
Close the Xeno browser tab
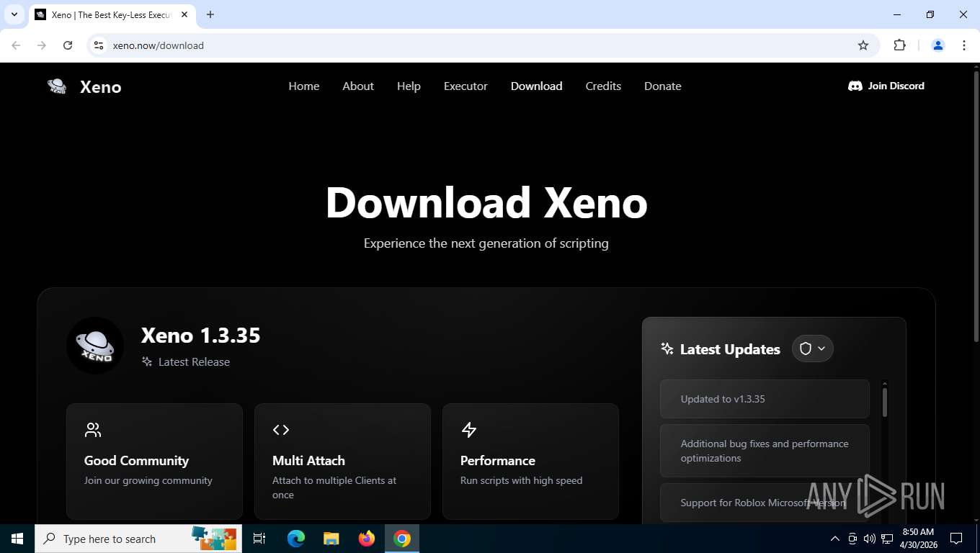coord(184,14)
